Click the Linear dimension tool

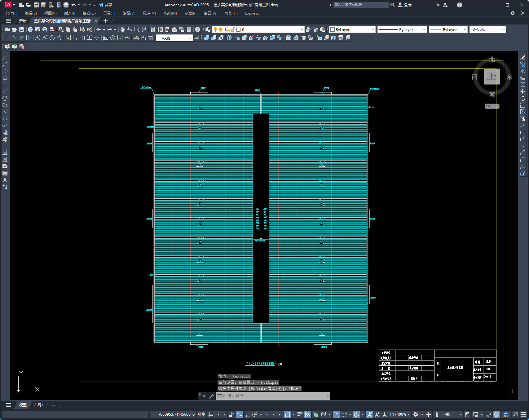click(7, 38)
